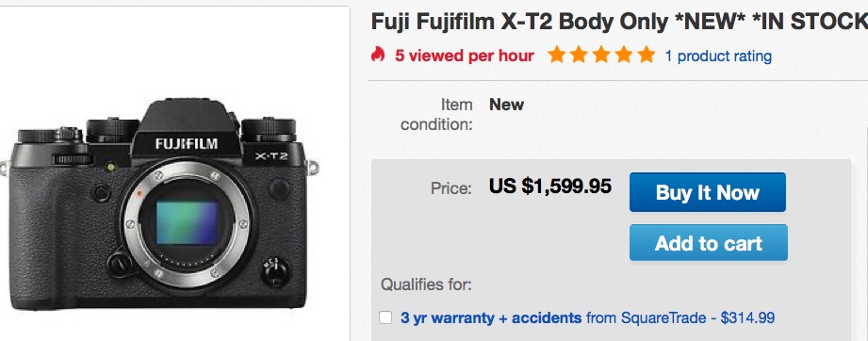Open the 1 product rating link
The image size is (868, 341).
pos(718,56)
